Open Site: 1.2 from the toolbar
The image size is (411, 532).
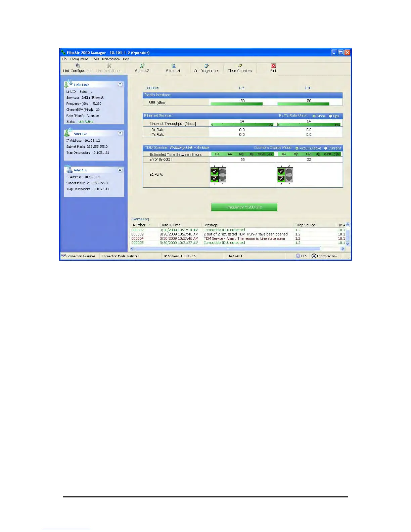(x=142, y=68)
